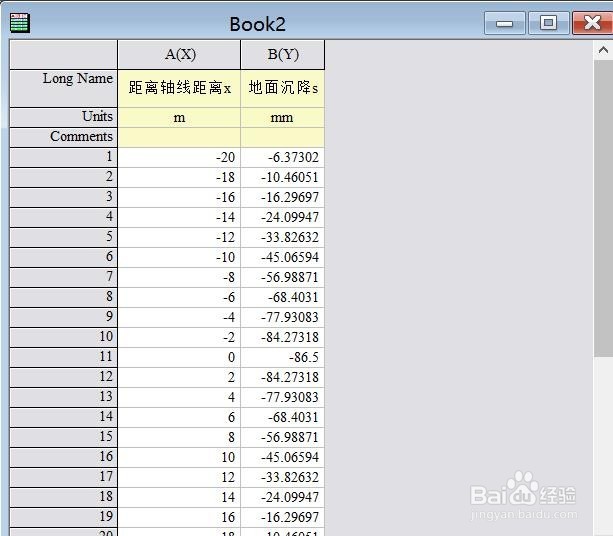Click cell 8 in row 15
613x536 pixels.
179,437
